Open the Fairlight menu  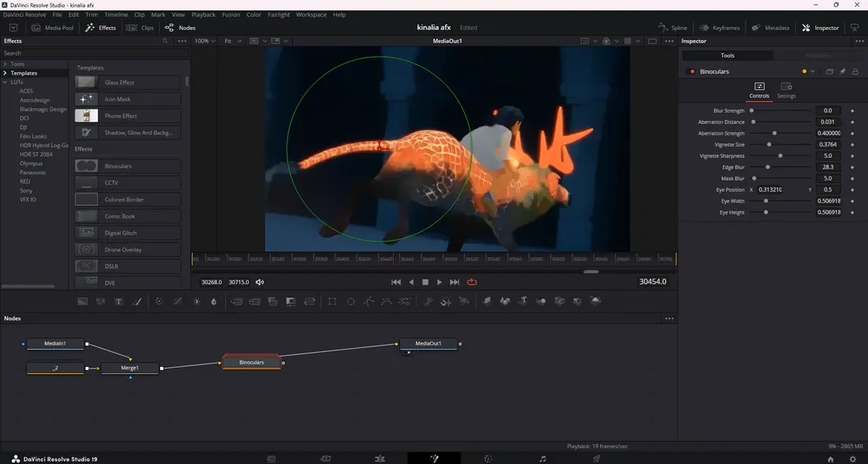[x=279, y=15]
